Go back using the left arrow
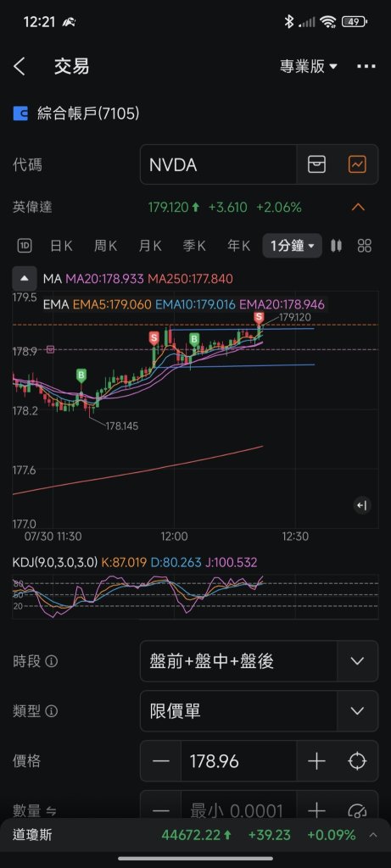391x868 pixels. pyautogui.click(x=20, y=67)
